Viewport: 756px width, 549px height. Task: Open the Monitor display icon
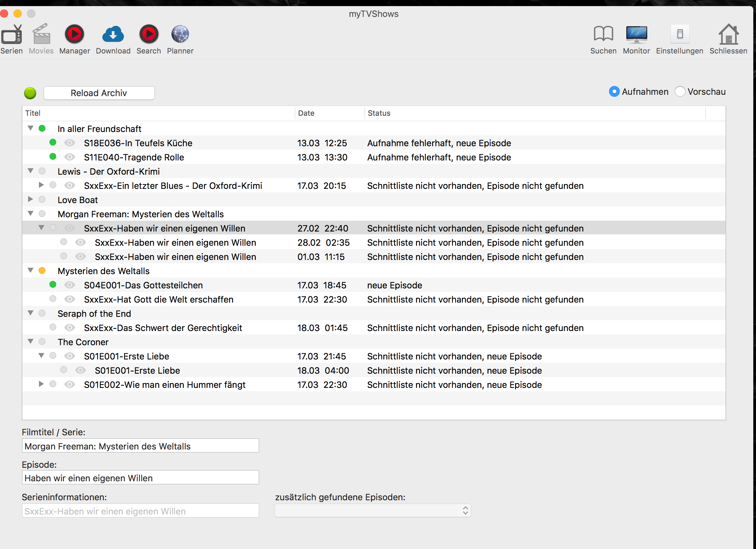pos(636,35)
